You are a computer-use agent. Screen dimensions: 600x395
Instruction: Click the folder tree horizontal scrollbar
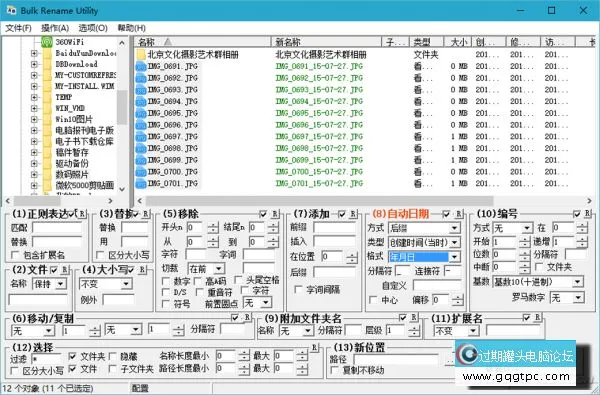click(x=37, y=201)
